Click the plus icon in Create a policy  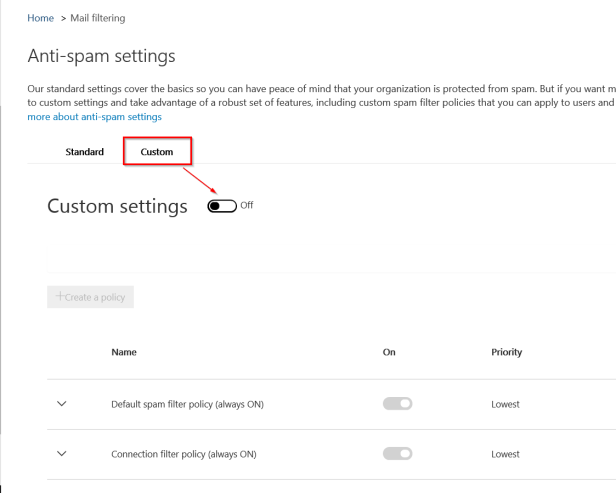coord(60,296)
